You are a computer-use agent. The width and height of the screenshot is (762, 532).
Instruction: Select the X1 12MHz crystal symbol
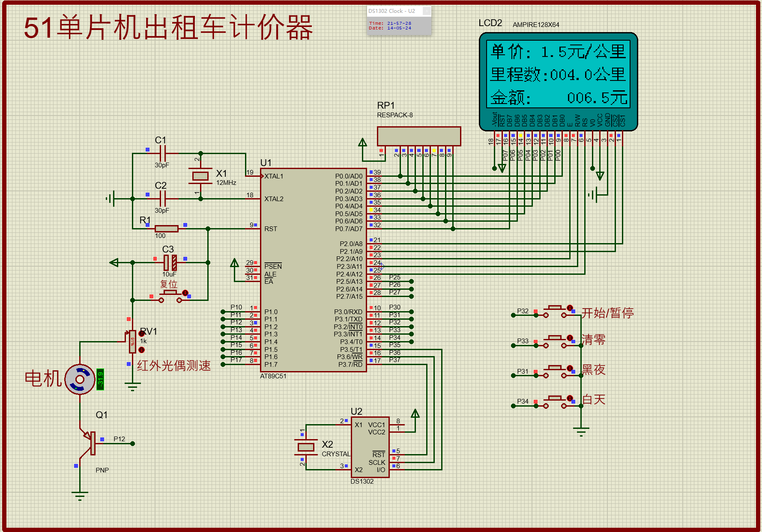click(200, 175)
